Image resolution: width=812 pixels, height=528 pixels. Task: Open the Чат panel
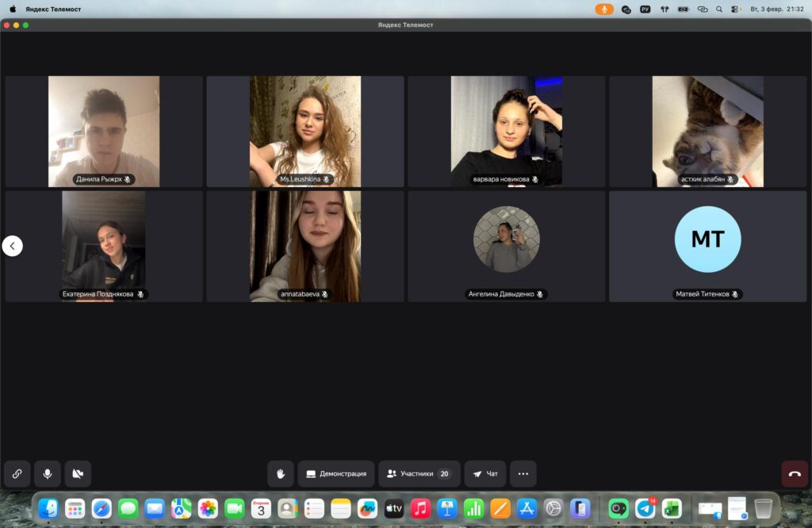coord(485,473)
